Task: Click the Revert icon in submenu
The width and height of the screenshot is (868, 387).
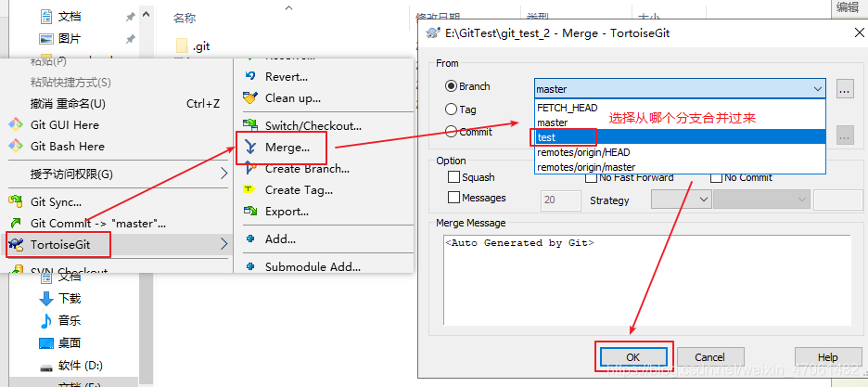Action: pos(250,76)
